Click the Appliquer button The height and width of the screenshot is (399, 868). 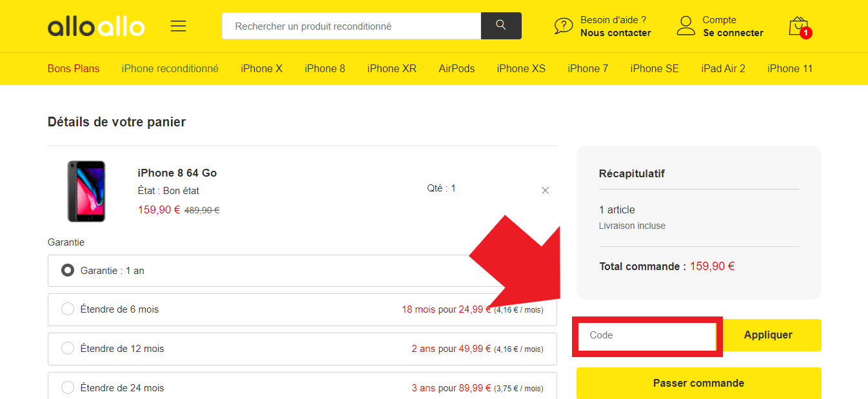point(768,335)
